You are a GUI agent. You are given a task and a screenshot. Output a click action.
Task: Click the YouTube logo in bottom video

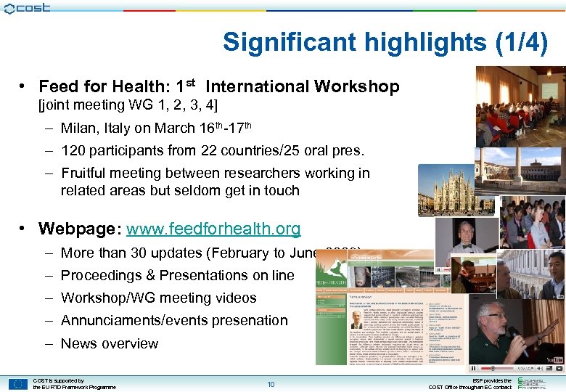pos(555,360)
